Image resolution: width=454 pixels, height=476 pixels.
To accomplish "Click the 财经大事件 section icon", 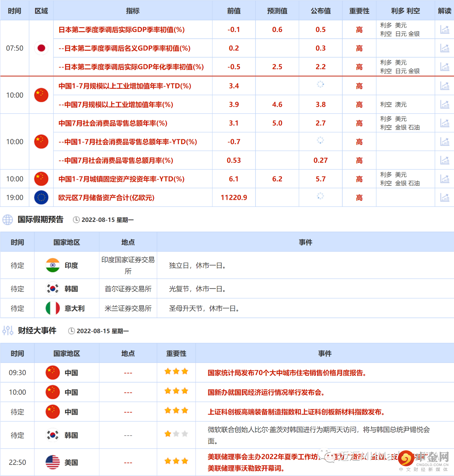I will click(x=8, y=331).
